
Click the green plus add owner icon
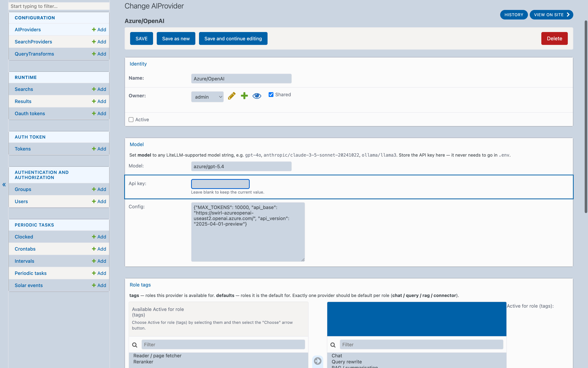coord(244,96)
